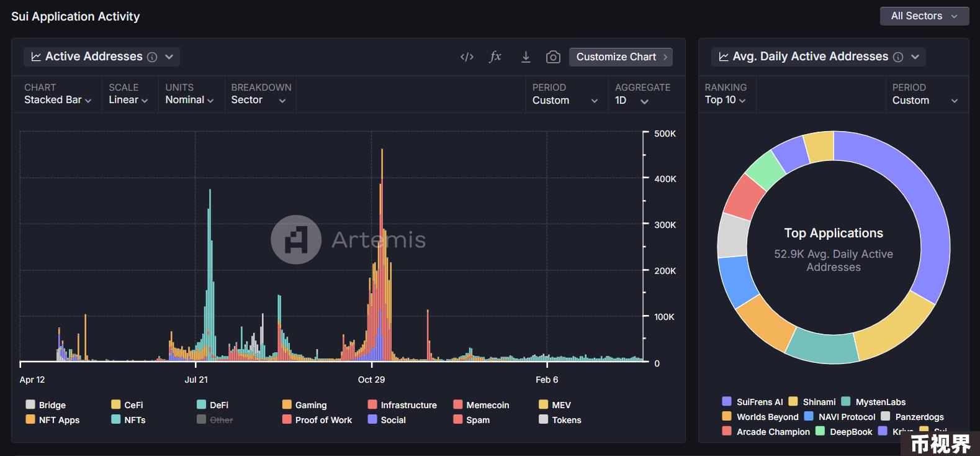Click the Oct 29 x-axis label
This screenshot has width=980, height=456.
[371, 380]
